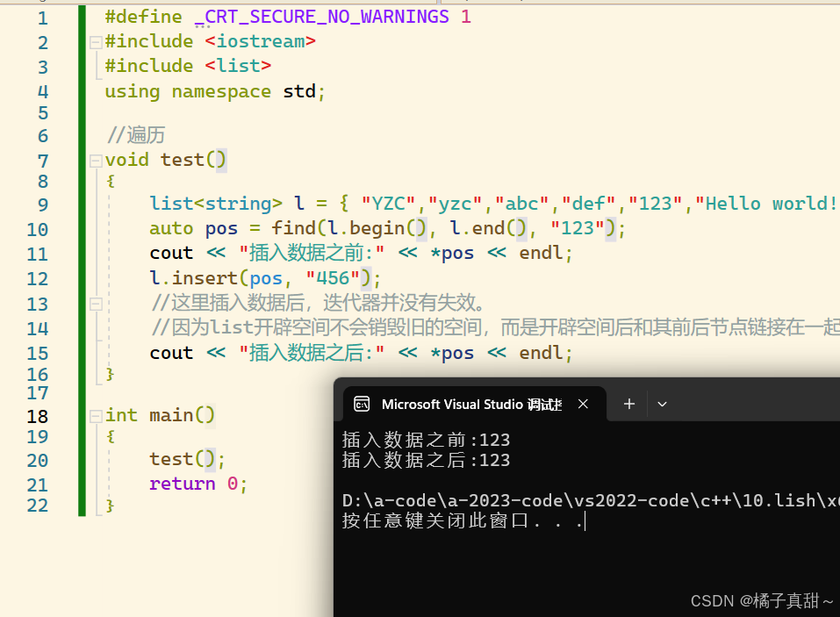840x617 pixels.
Task: Click the list<string> declaration on line 9
Action: pyautogui.click(x=216, y=204)
